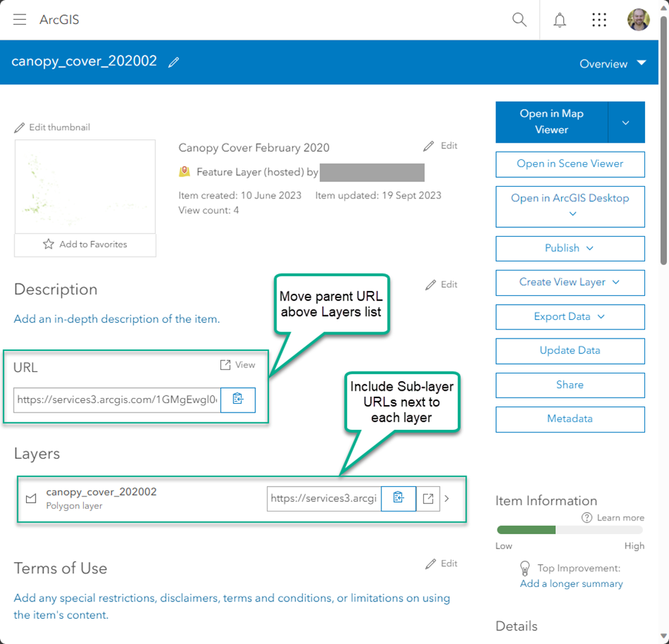Click the vertical page scrollbar

(664, 141)
